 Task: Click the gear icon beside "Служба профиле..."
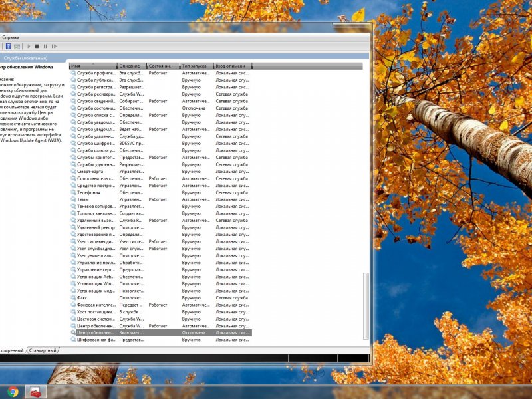pyautogui.click(x=73, y=73)
